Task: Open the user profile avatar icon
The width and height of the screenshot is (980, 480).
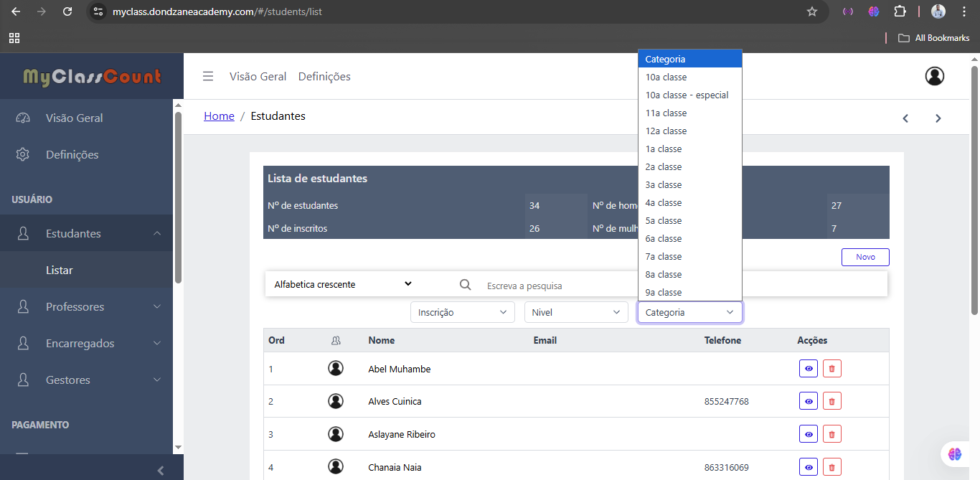Action: [934, 76]
